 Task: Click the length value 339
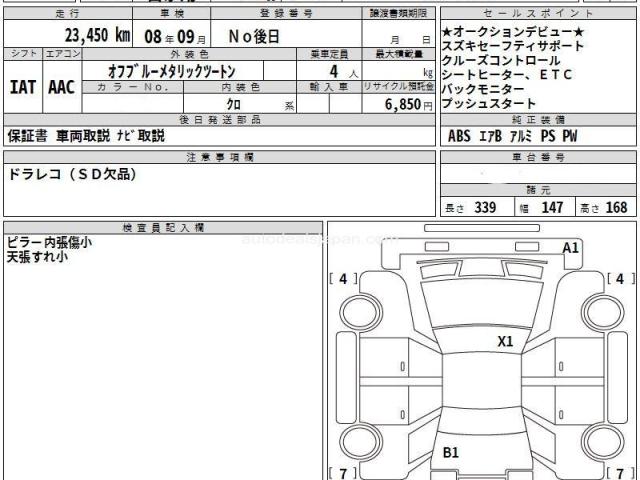point(484,208)
